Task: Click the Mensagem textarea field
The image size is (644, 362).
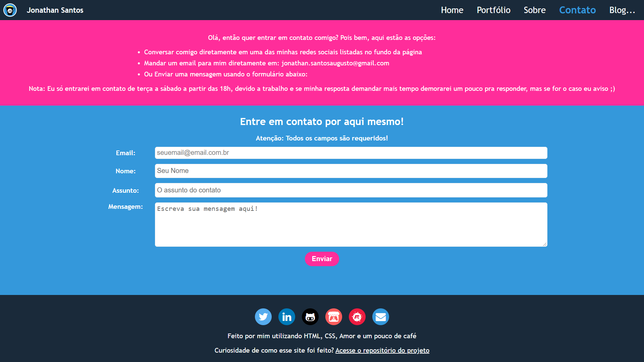Action: [x=351, y=225]
